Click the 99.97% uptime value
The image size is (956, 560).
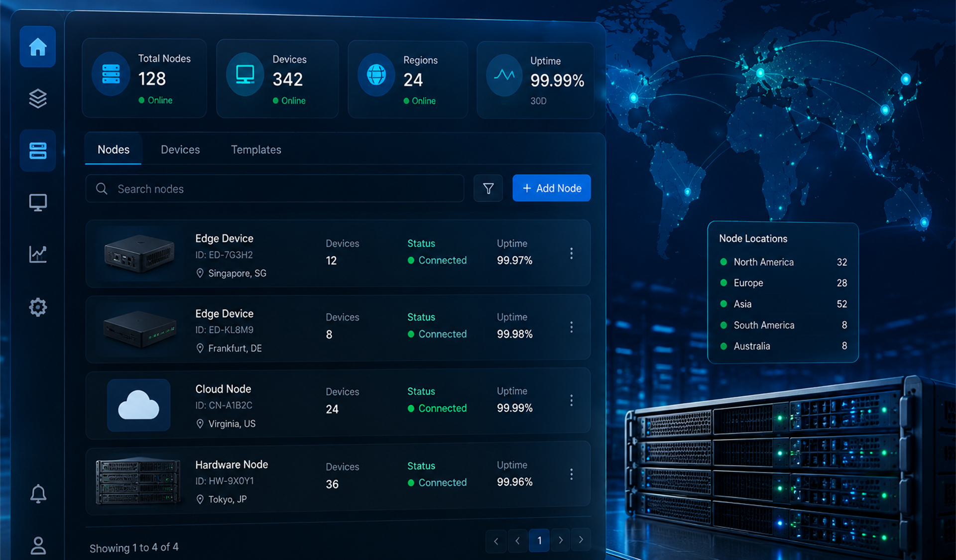click(x=515, y=260)
